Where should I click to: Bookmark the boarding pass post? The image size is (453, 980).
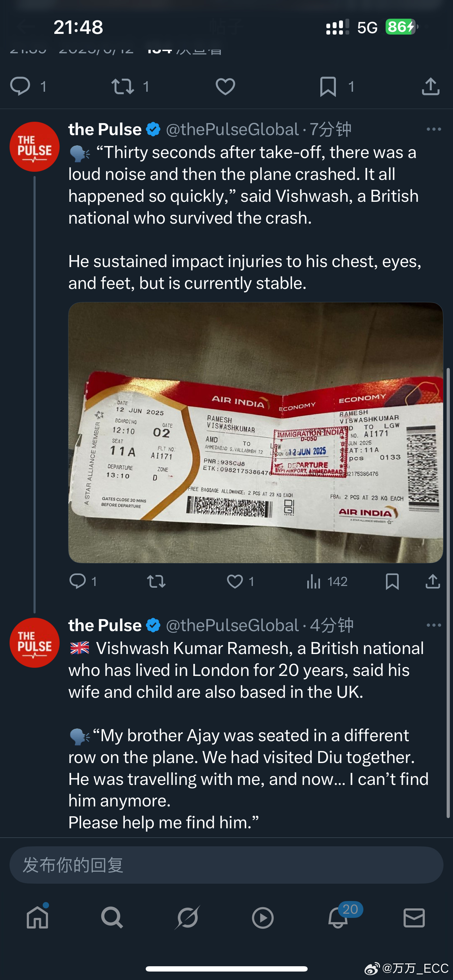point(392,582)
